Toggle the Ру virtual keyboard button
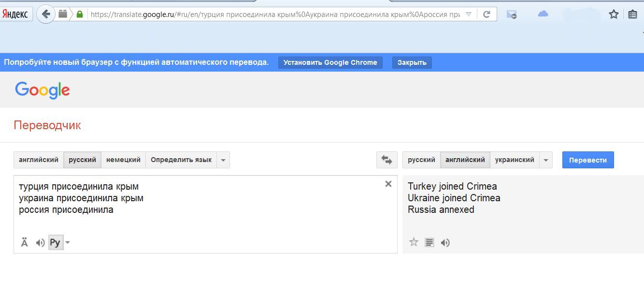644x283 pixels. pyautogui.click(x=55, y=242)
